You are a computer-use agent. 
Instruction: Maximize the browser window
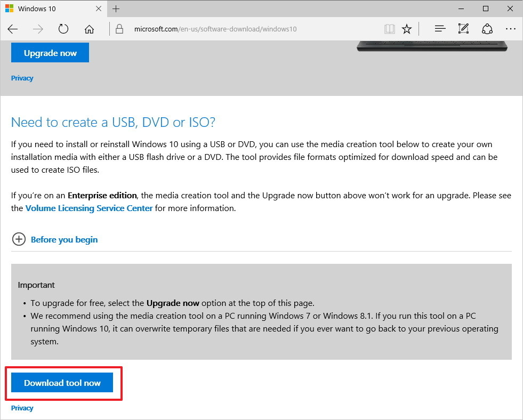[x=486, y=9]
